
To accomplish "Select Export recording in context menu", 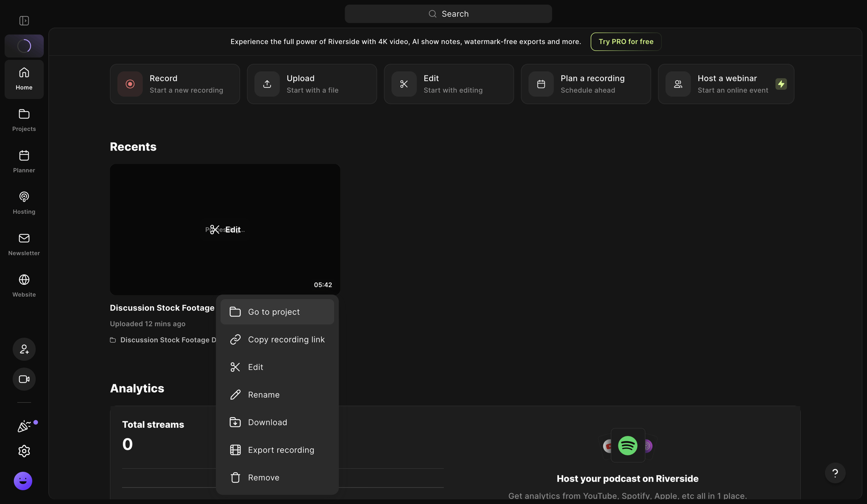I will click(x=277, y=450).
